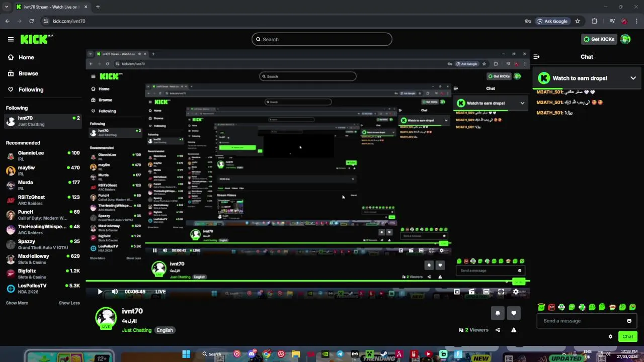
Task: Open Steam from the taskbar
Action: point(384,354)
